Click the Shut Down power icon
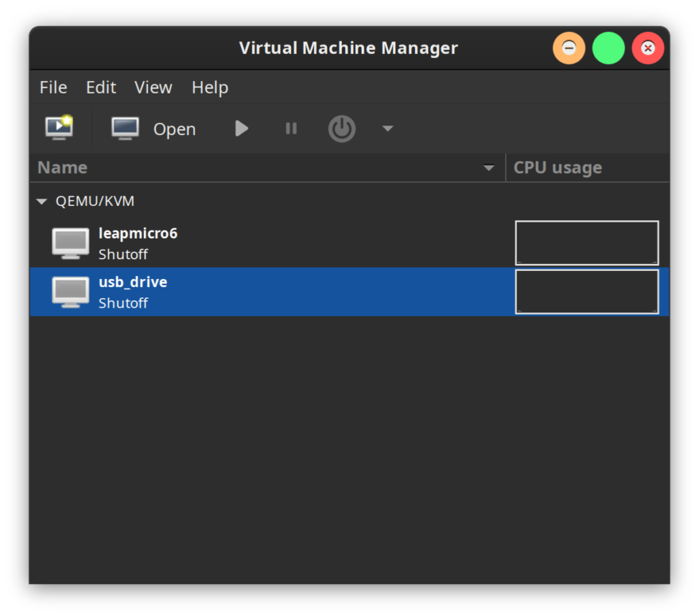Viewport: 699px width, 616px height. pos(342,128)
